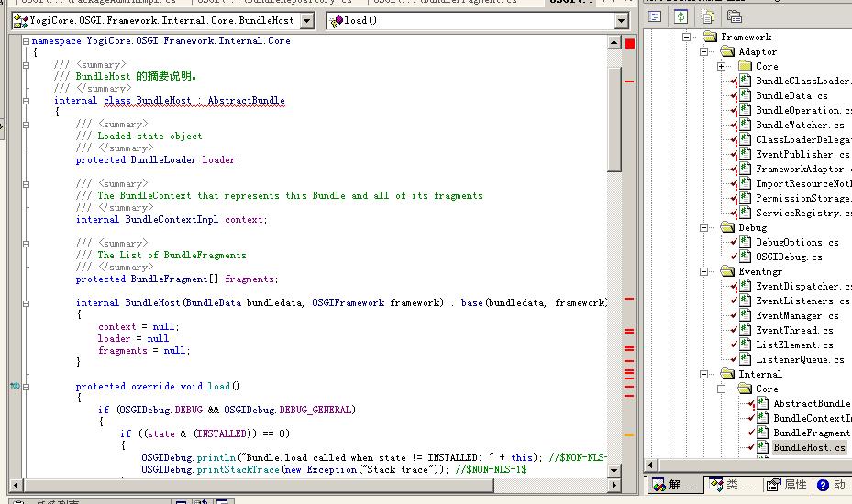
Task: Click the Adaptor folder icon
Action: pos(727,51)
